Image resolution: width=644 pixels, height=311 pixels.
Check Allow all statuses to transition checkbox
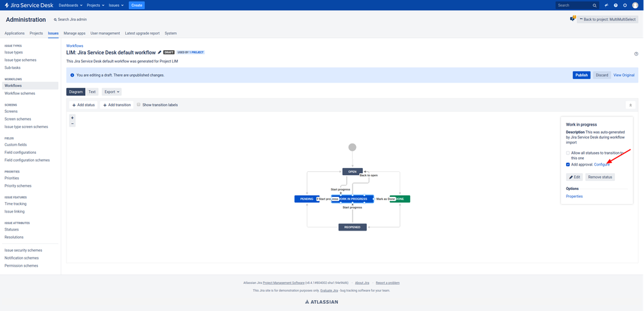(567, 153)
